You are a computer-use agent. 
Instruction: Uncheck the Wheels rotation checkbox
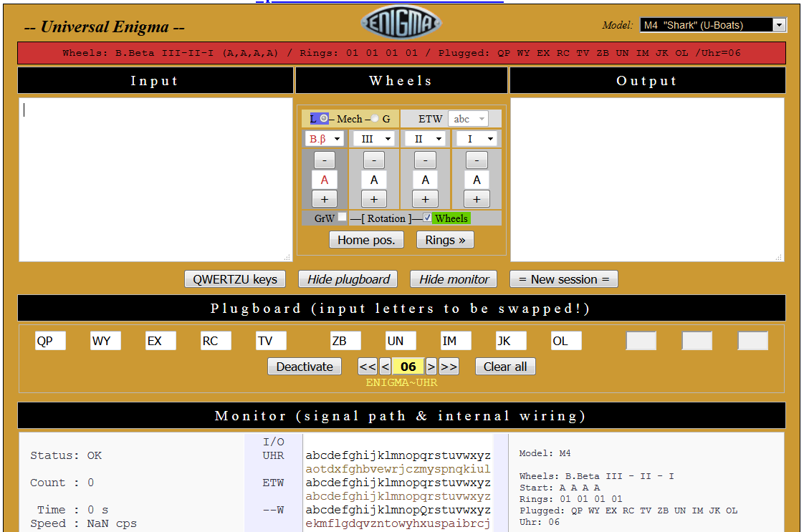click(x=428, y=218)
